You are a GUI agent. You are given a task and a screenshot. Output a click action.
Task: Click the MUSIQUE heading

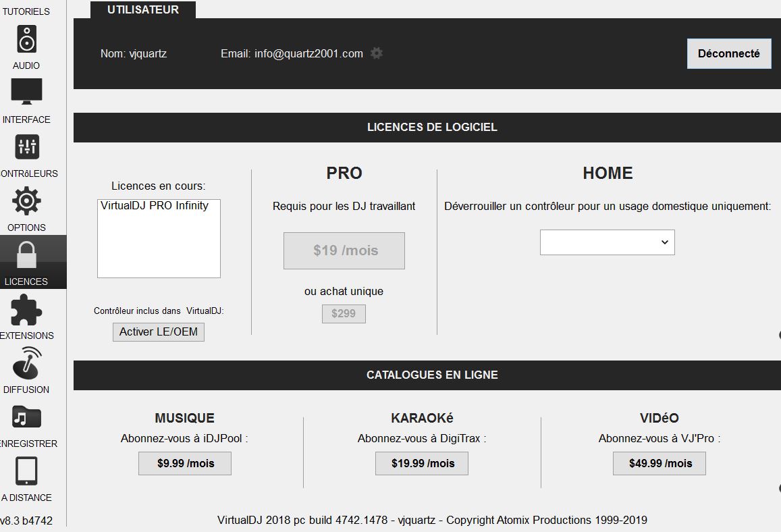point(185,418)
